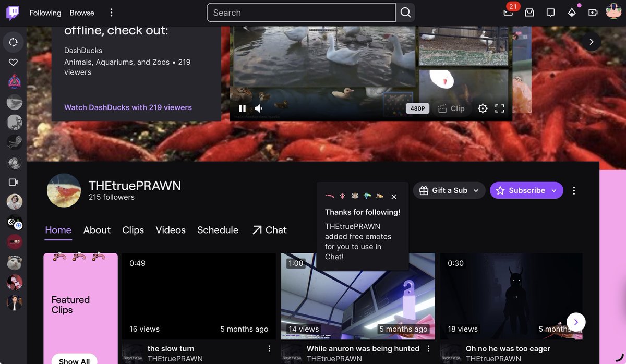Screen dimensions: 626x364
Task: Click 'the slow turn' clip title
Action: [171, 348]
